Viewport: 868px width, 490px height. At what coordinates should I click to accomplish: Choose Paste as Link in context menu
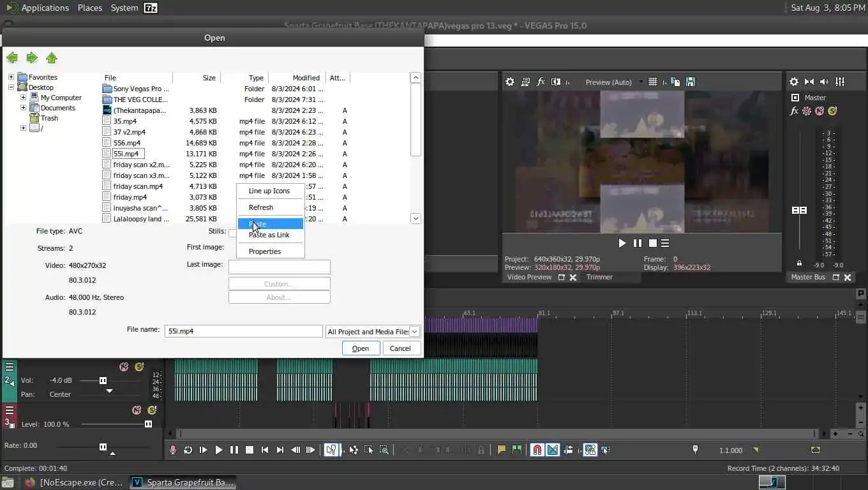[269, 235]
